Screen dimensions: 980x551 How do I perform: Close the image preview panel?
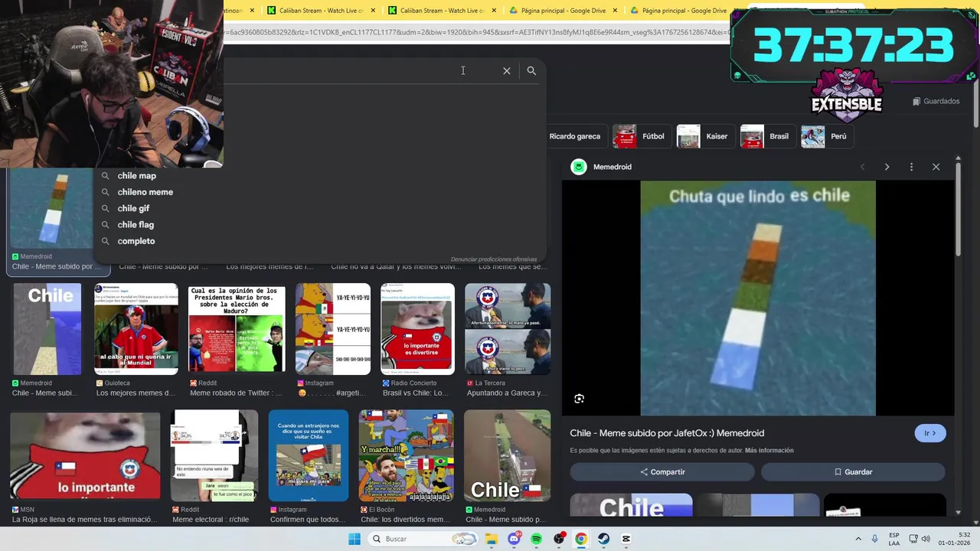click(x=936, y=167)
